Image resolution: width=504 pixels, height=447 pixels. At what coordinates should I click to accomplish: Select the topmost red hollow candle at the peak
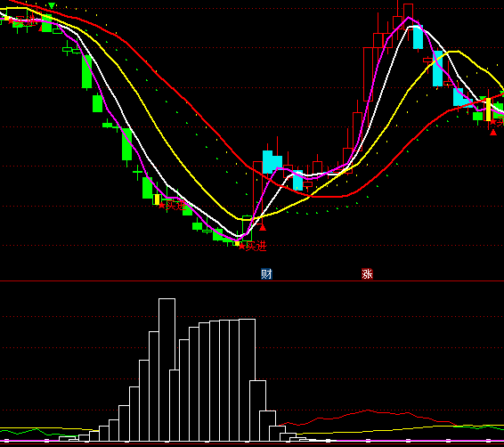click(x=408, y=13)
